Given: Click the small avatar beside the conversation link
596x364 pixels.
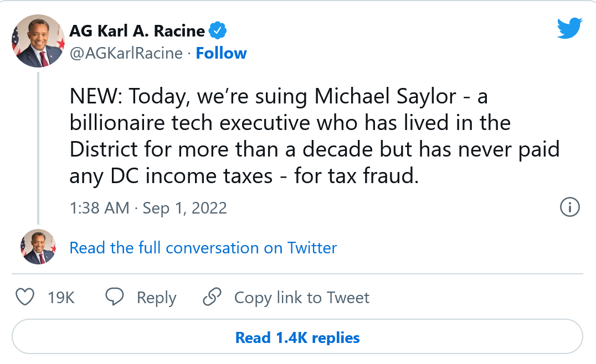Looking at the screenshot, I should (x=38, y=247).
